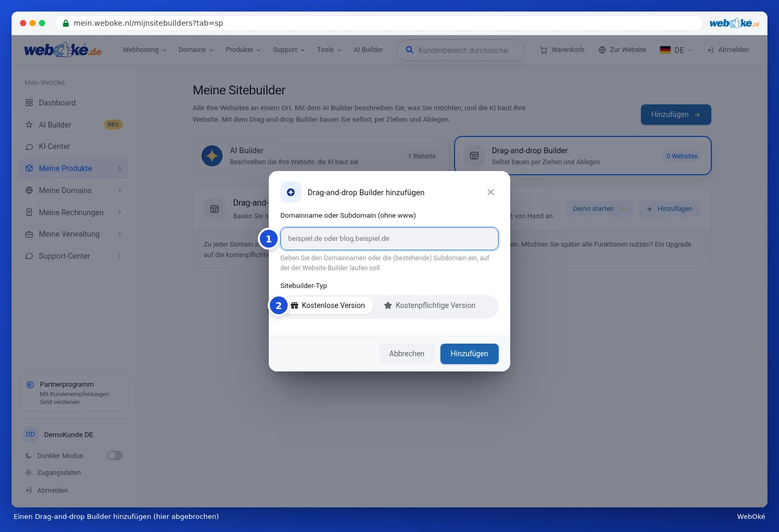
Task: Click the sidebar Abmelden logout icon
Action: (x=28, y=491)
